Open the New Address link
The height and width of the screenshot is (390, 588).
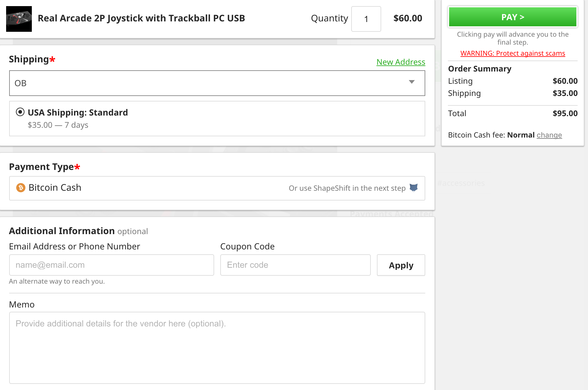pyautogui.click(x=401, y=62)
